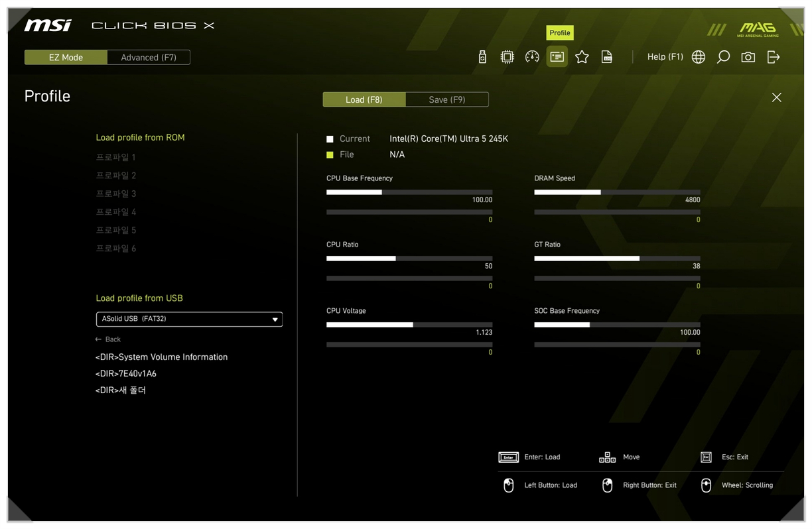The height and width of the screenshot is (529, 812).
Task: Open the M-Flash USB update icon
Action: tap(482, 57)
